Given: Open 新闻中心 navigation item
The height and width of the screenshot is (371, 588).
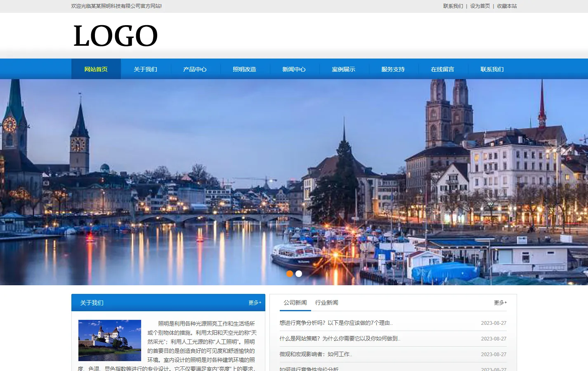Looking at the screenshot, I should pos(294,69).
